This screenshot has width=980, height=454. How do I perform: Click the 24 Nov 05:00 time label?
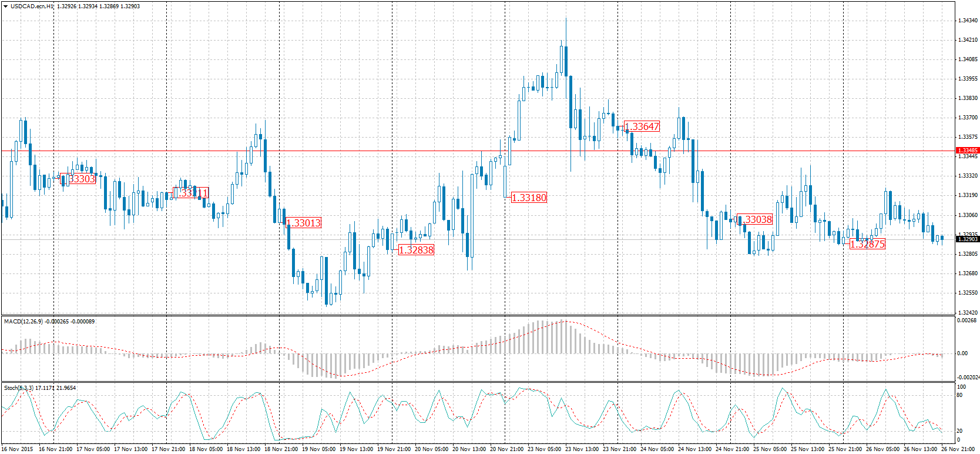pyautogui.click(x=657, y=449)
